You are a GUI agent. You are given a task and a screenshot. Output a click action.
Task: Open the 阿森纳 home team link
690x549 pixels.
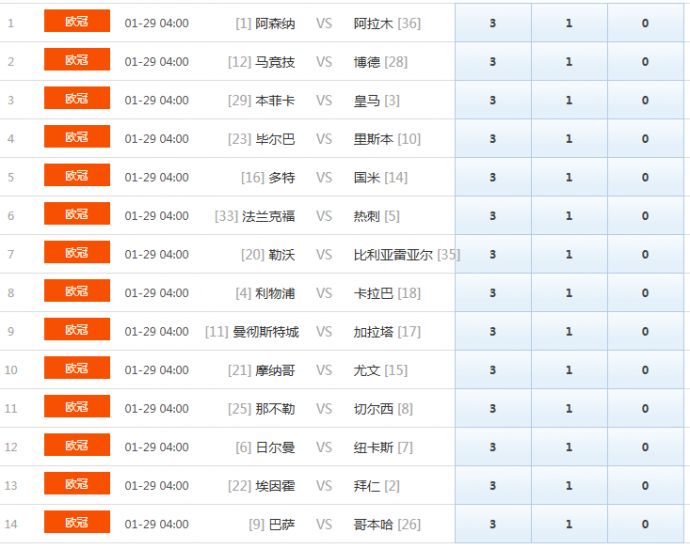point(275,23)
